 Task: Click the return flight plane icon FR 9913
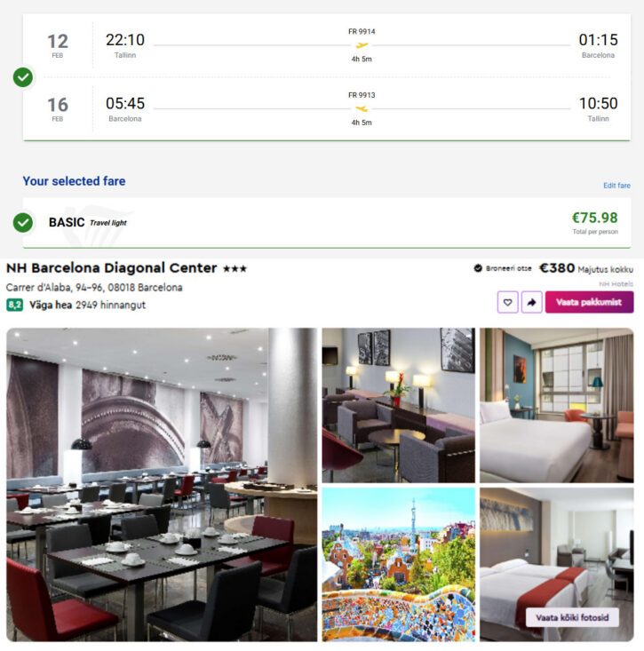tap(362, 108)
